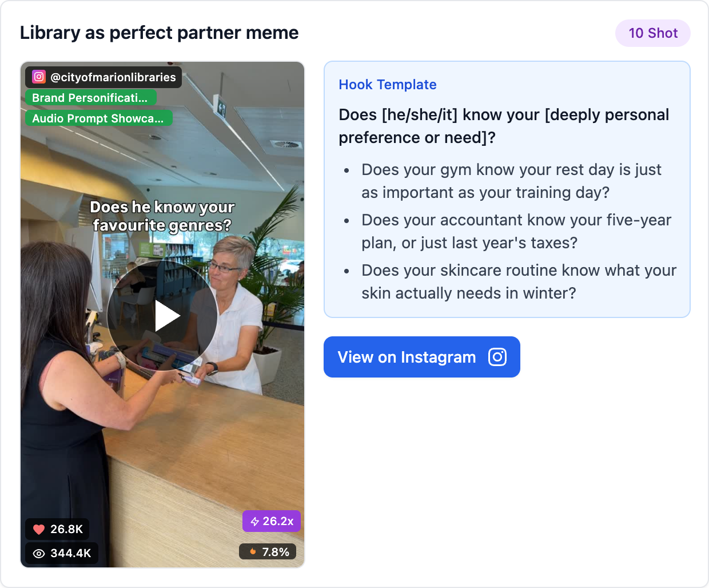Click Instagram glyph inside the blue button
The image size is (709, 588).
point(497,357)
